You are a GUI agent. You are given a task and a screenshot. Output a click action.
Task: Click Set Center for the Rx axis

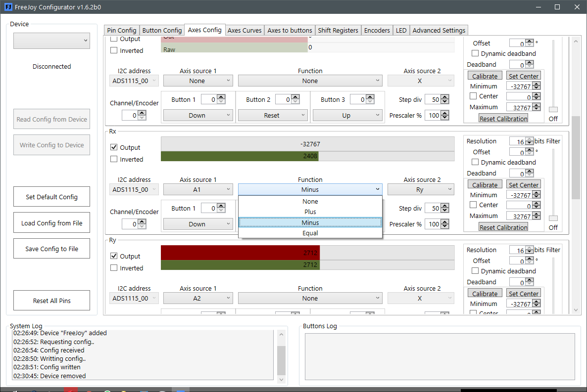pos(523,185)
